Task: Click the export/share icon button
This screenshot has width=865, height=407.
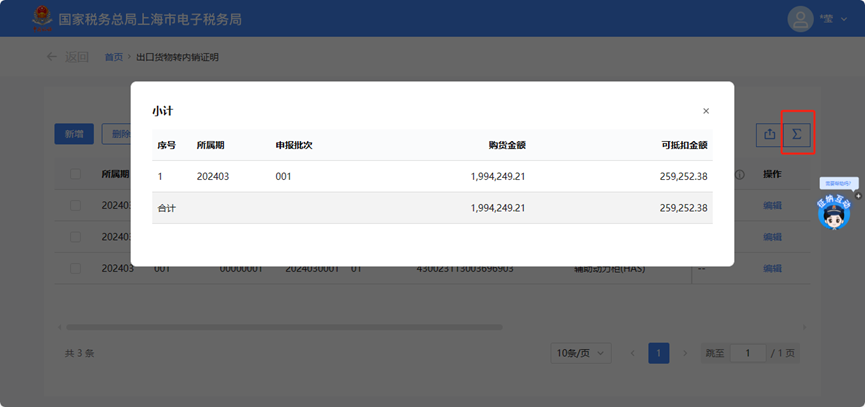Action: [769, 134]
